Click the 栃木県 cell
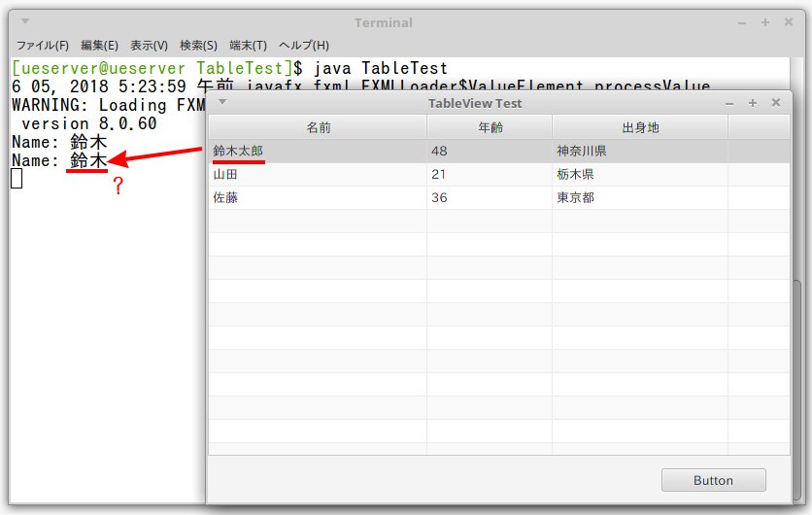 click(640, 174)
